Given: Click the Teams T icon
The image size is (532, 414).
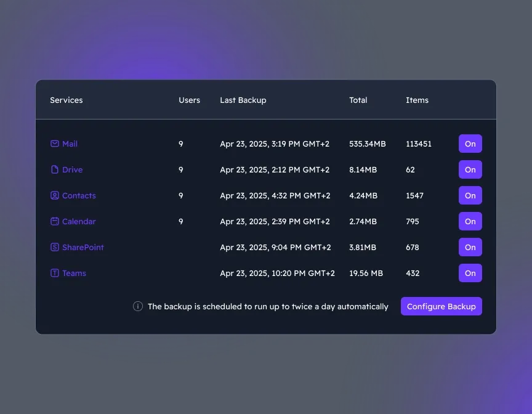Looking at the screenshot, I should (55, 273).
